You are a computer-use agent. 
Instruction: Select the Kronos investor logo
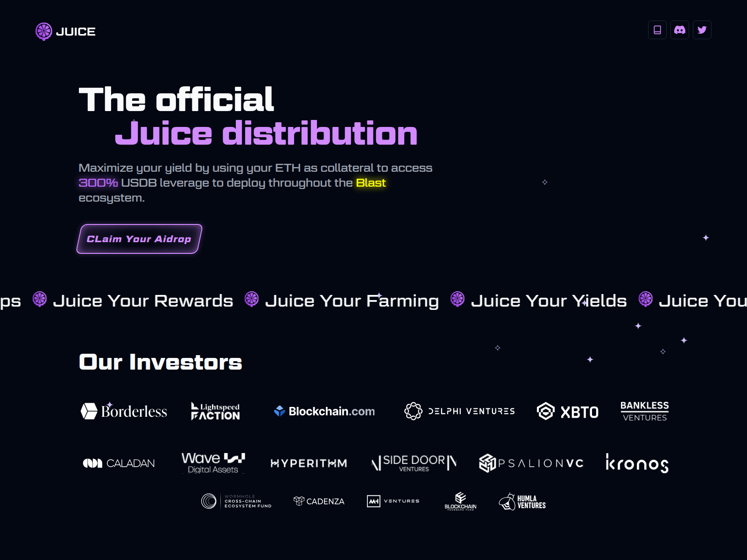coord(637,463)
